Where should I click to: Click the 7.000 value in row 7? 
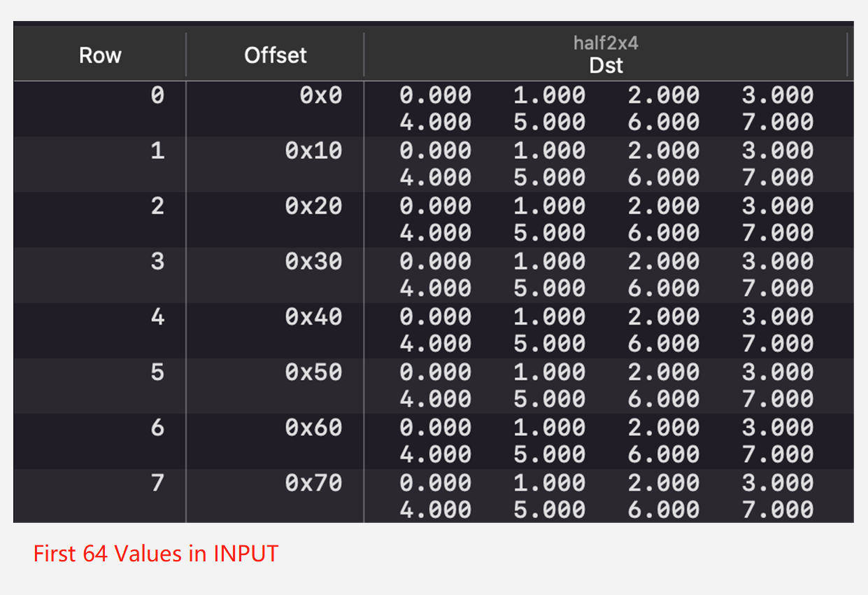pyautogui.click(x=778, y=510)
